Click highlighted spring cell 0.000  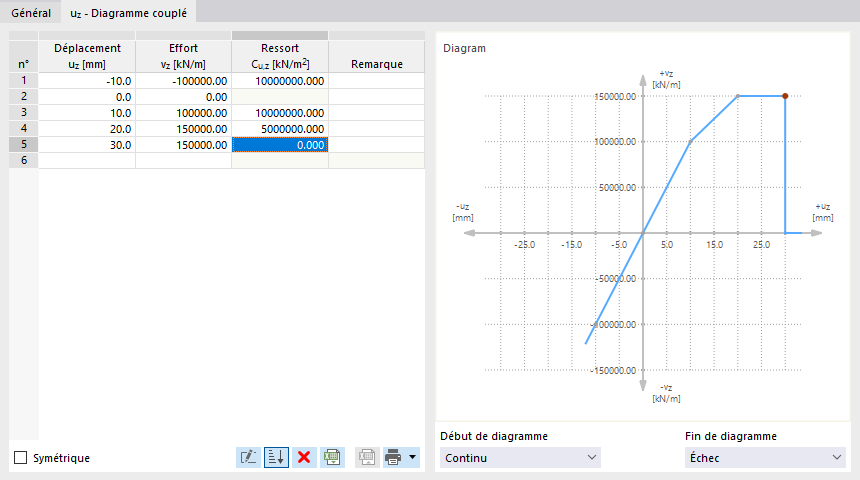[x=280, y=145]
